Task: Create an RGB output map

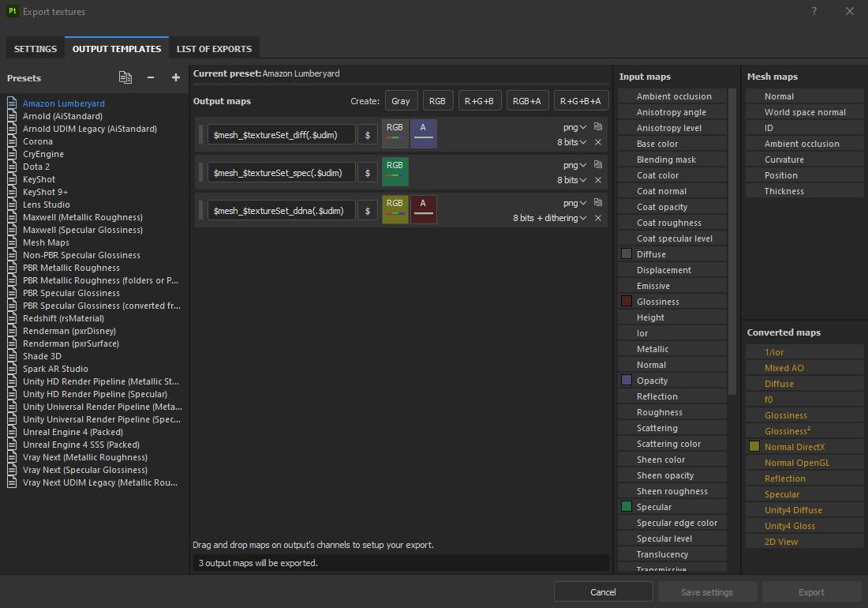Action: 437,101
